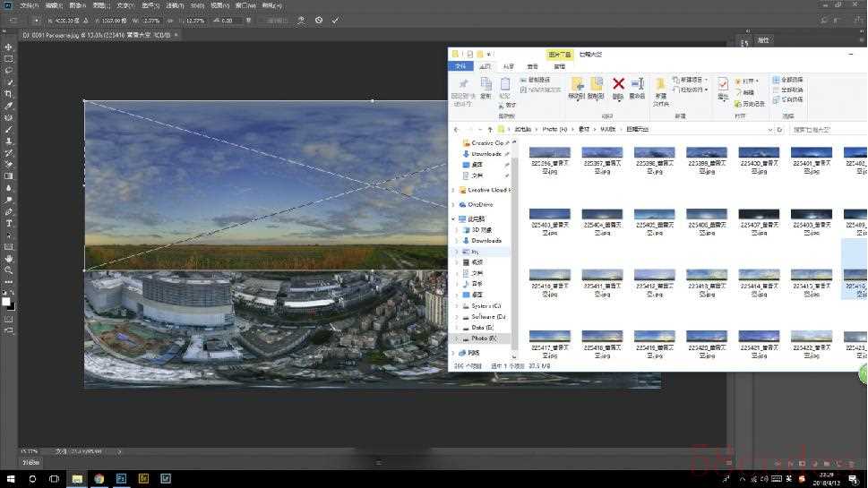The height and width of the screenshot is (488, 868).
Task: Open the View tab in Explorer ribbon
Action: (x=533, y=66)
